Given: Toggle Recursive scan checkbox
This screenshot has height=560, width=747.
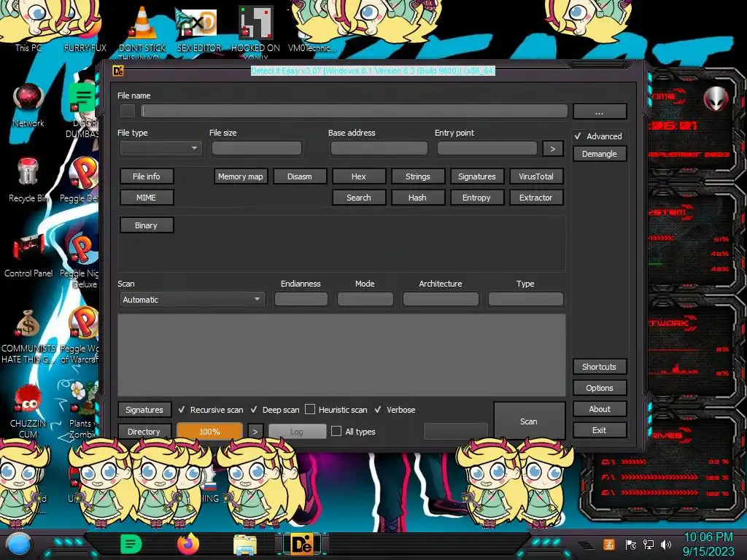Looking at the screenshot, I should pos(182,410).
